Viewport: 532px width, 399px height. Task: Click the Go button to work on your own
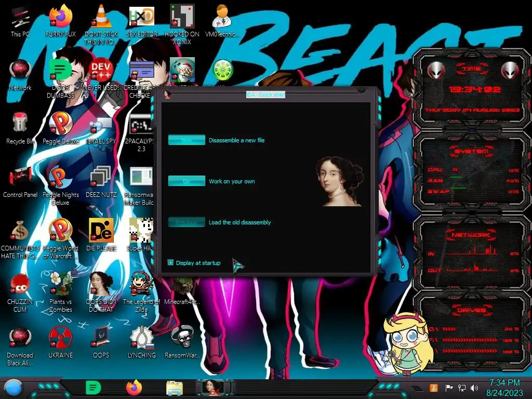(x=187, y=181)
